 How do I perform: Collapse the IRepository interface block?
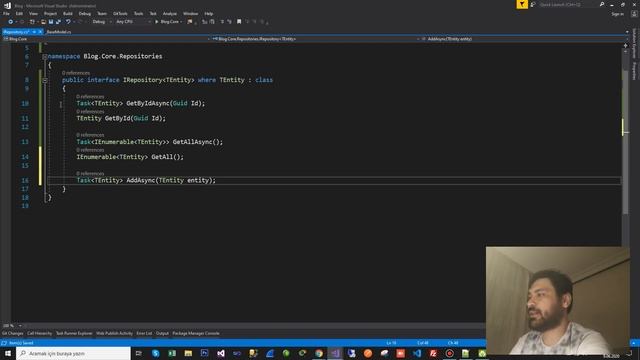click(45, 80)
